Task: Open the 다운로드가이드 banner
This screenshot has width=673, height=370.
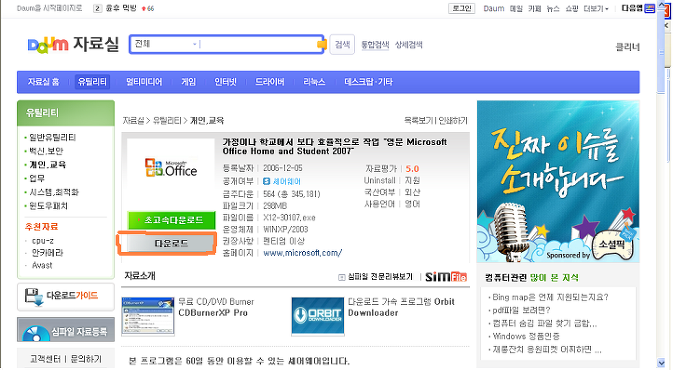Action: 66,296
